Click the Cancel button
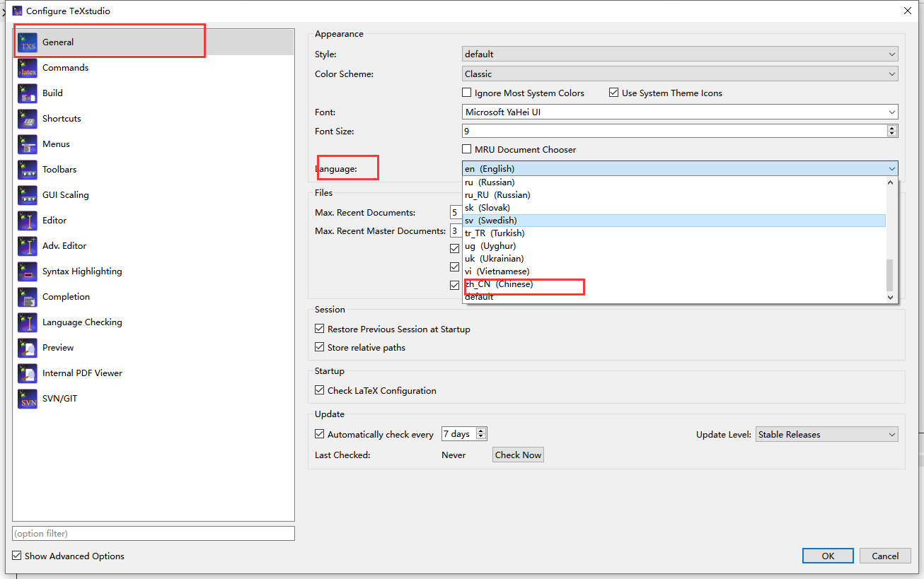 pos(885,556)
